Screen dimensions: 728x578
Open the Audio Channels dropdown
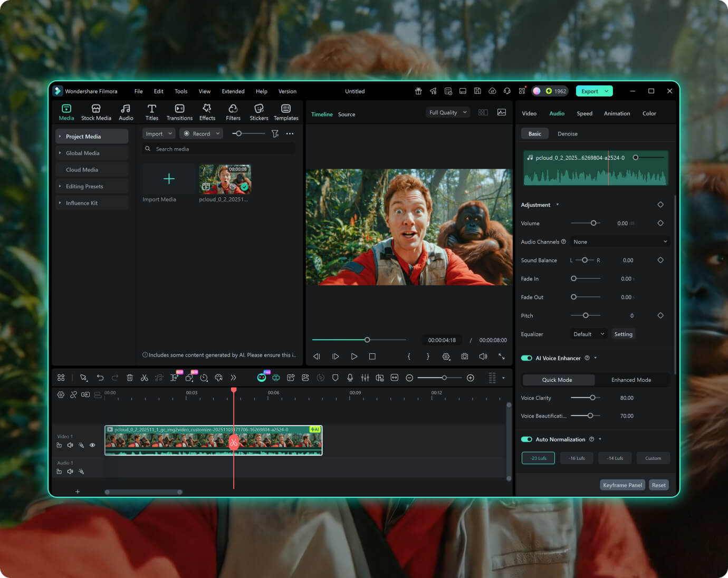620,241
